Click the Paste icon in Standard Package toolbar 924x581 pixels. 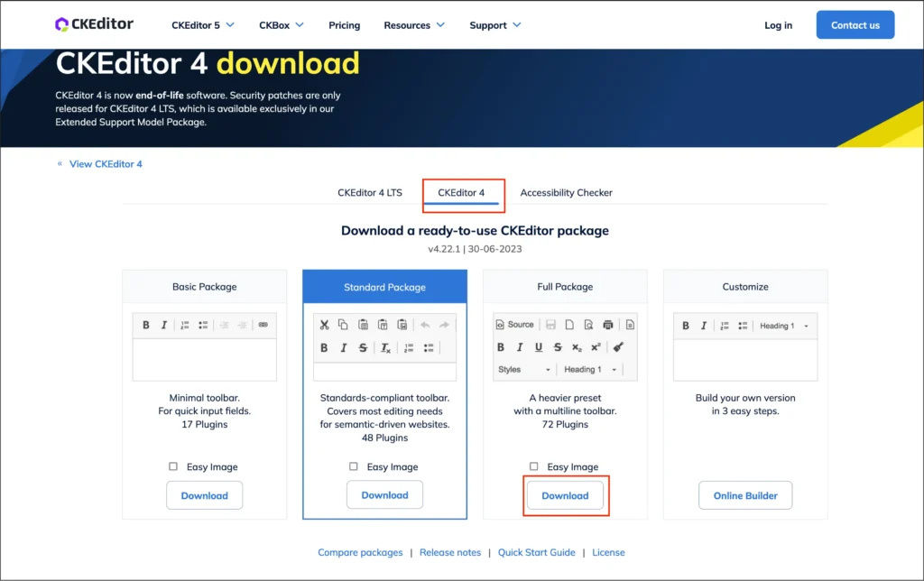click(x=363, y=325)
